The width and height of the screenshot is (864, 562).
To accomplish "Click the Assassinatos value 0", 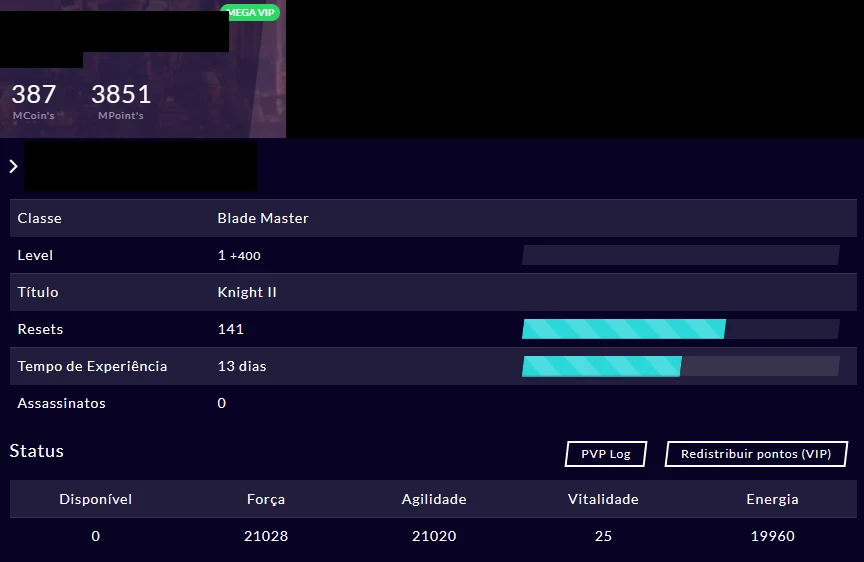I will [x=222, y=403].
